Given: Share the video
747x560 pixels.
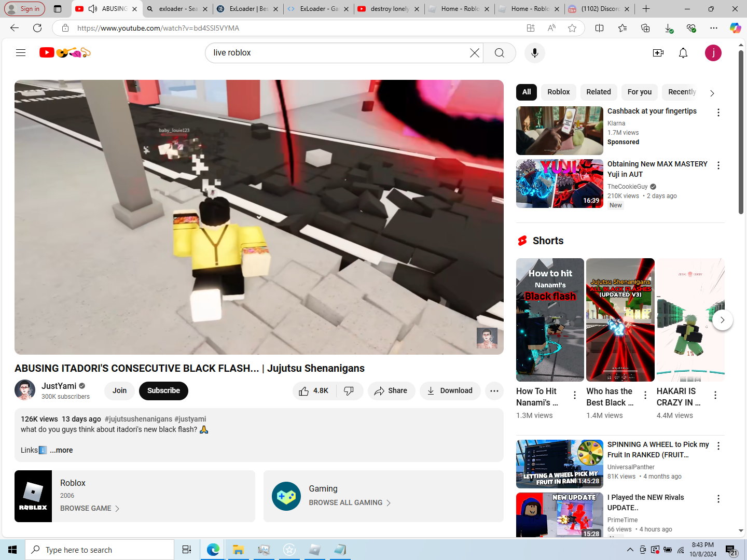Looking at the screenshot, I should (x=391, y=391).
